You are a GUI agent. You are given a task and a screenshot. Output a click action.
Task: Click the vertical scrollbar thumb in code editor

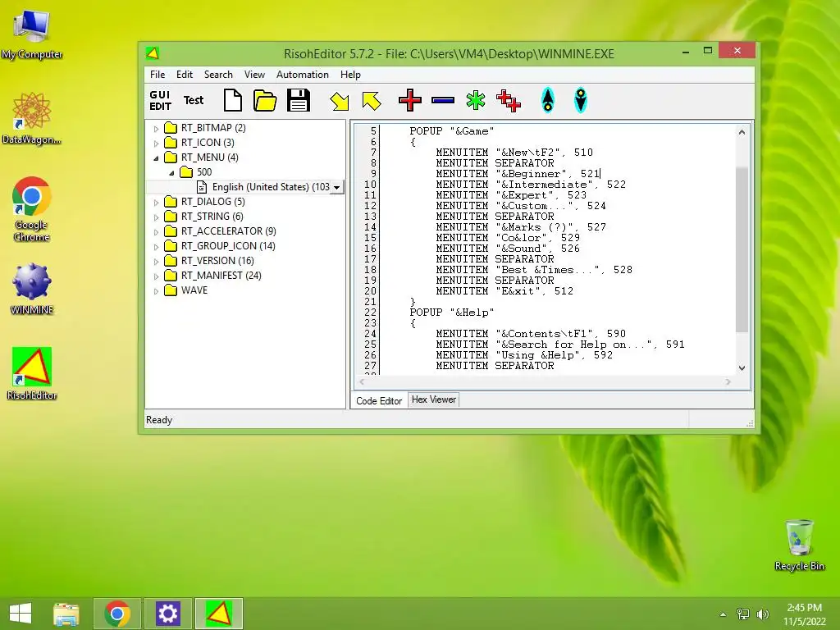coord(742,249)
